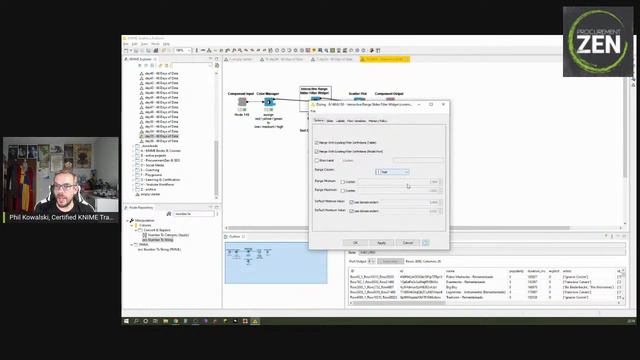Open the Range Column dropdown
Image resolution: width=640 pixels, height=360 pixels.
392,172
